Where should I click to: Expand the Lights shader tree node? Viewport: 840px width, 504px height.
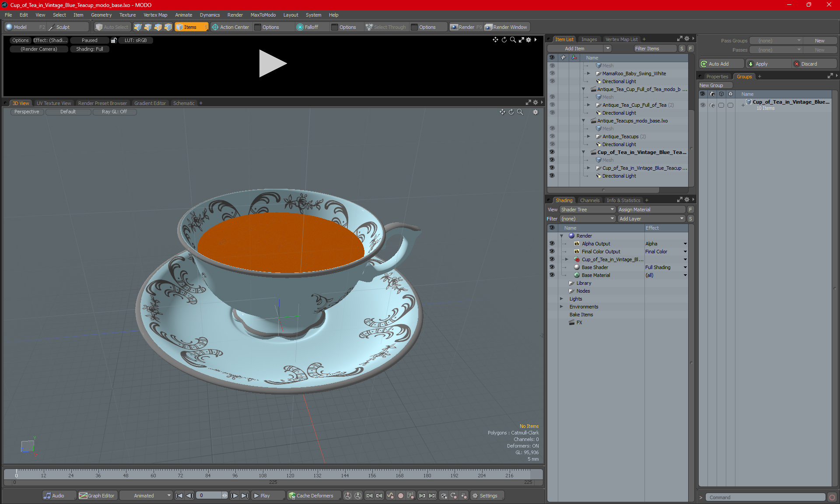(562, 299)
